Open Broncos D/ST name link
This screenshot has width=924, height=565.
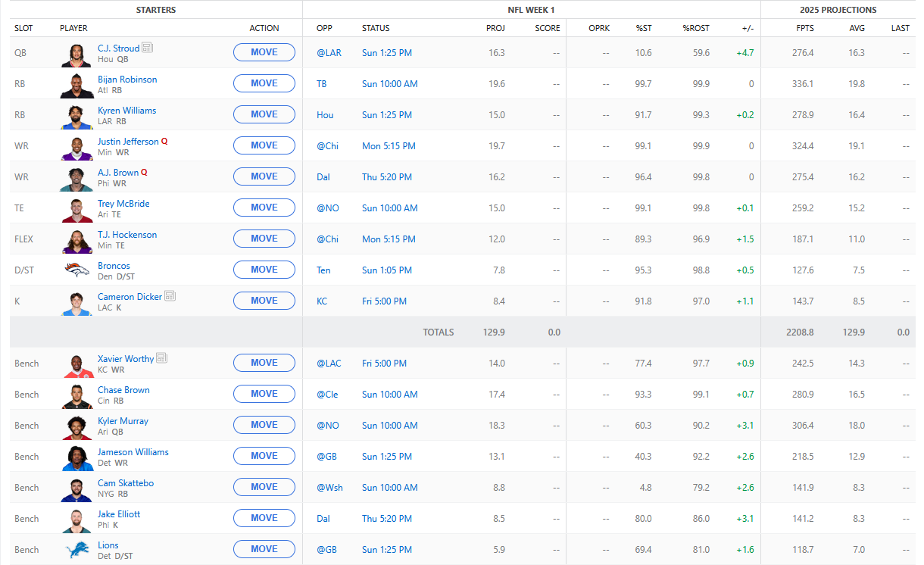point(114,266)
